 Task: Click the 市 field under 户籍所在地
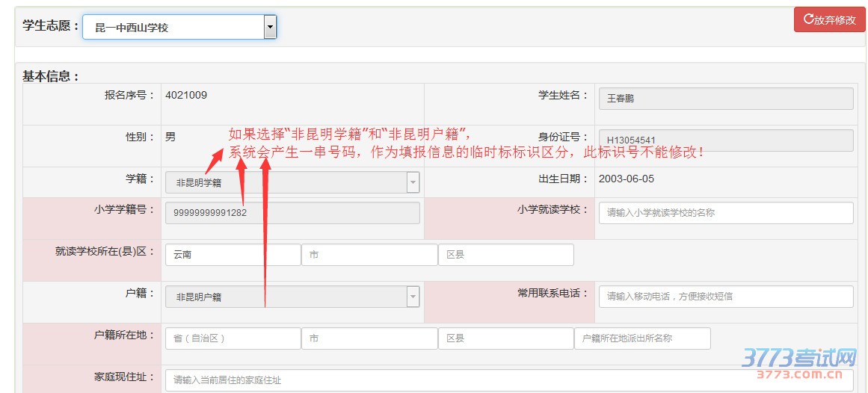[x=369, y=338]
